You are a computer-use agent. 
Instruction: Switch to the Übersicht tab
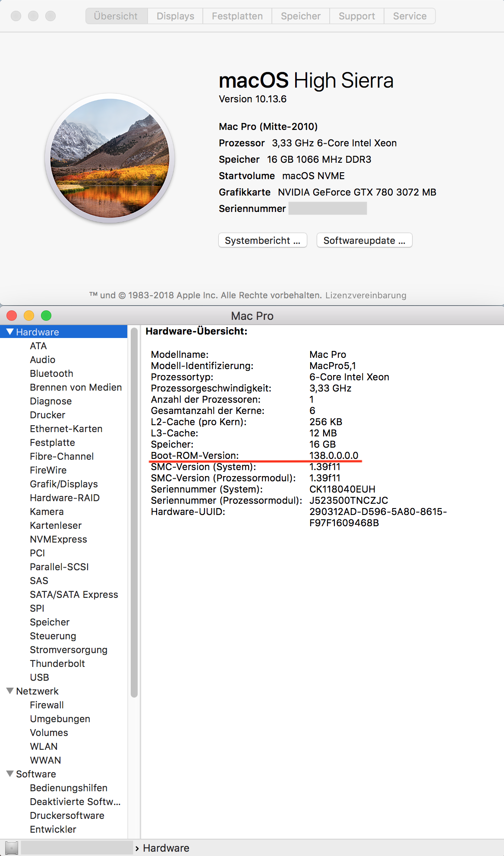117,16
